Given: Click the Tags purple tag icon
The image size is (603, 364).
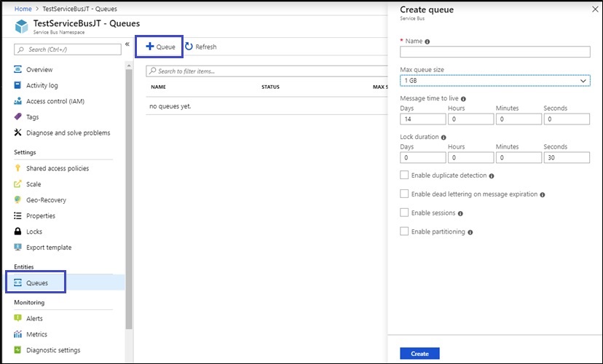Looking at the screenshot, I should point(17,116).
